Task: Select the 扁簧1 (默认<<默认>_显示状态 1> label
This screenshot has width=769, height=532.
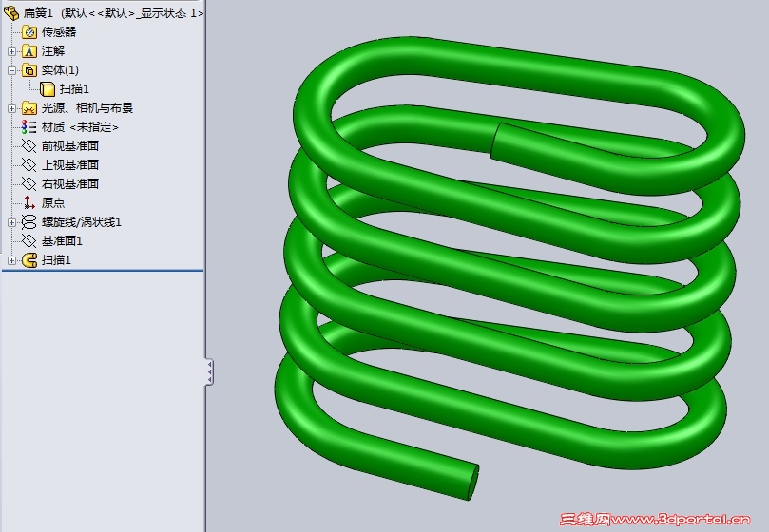Action: pos(113,13)
